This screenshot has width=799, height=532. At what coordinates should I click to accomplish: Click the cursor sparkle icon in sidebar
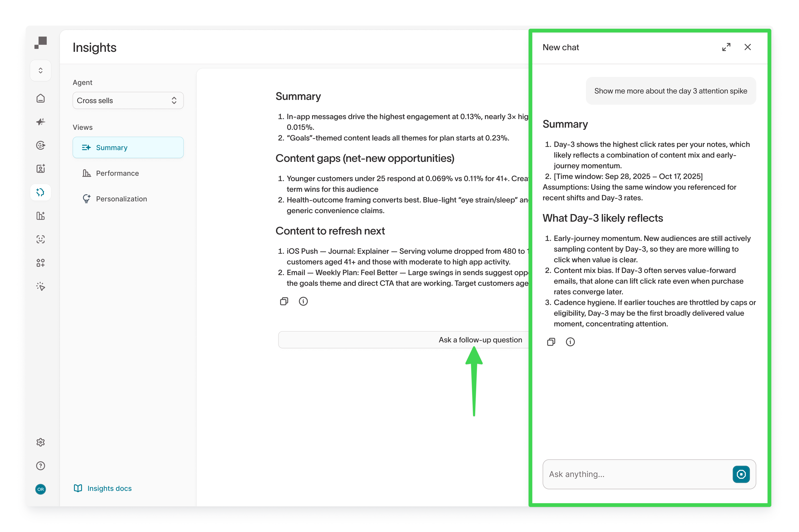40,286
